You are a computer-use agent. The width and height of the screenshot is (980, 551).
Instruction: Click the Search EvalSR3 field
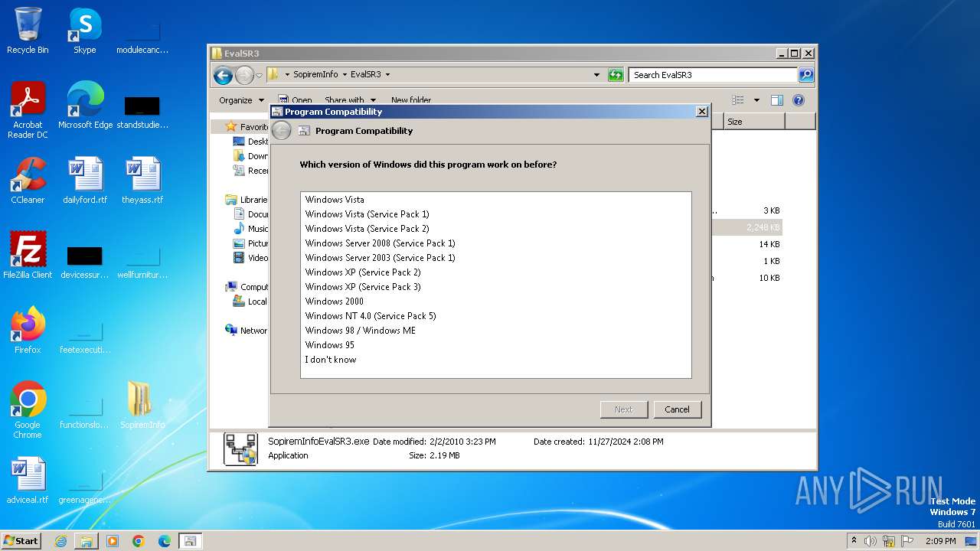click(713, 75)
